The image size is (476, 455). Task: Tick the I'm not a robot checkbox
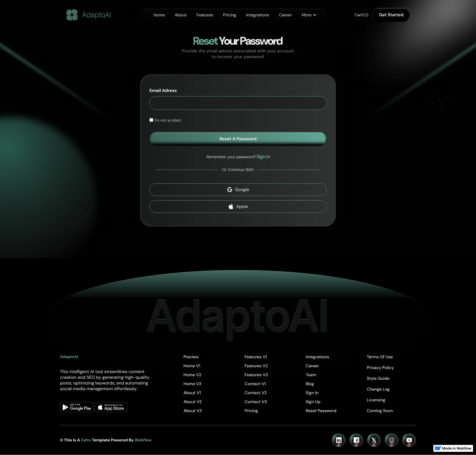[x=151, y=120]
